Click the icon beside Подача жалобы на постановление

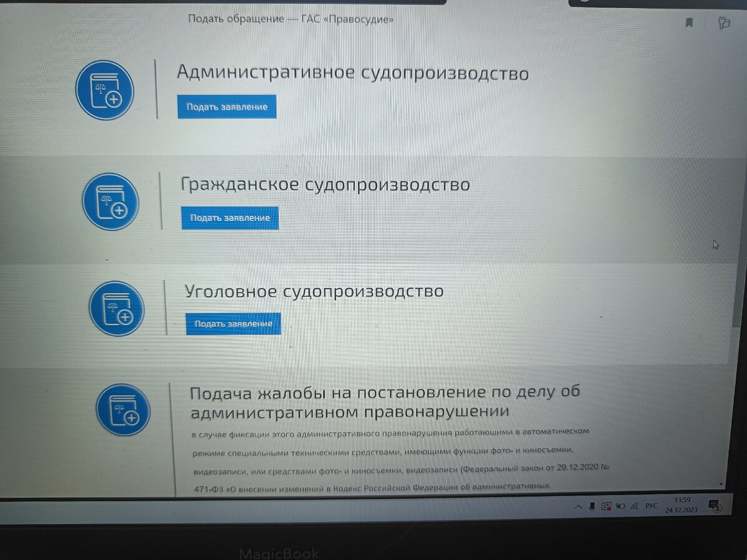(123, 409)
